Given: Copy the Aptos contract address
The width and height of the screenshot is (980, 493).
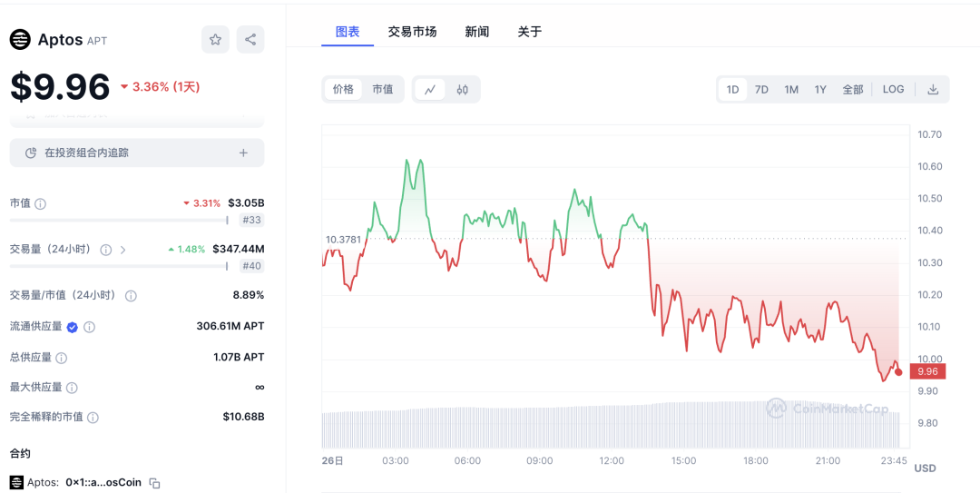Looking at the screenshot, I should 155,483.
